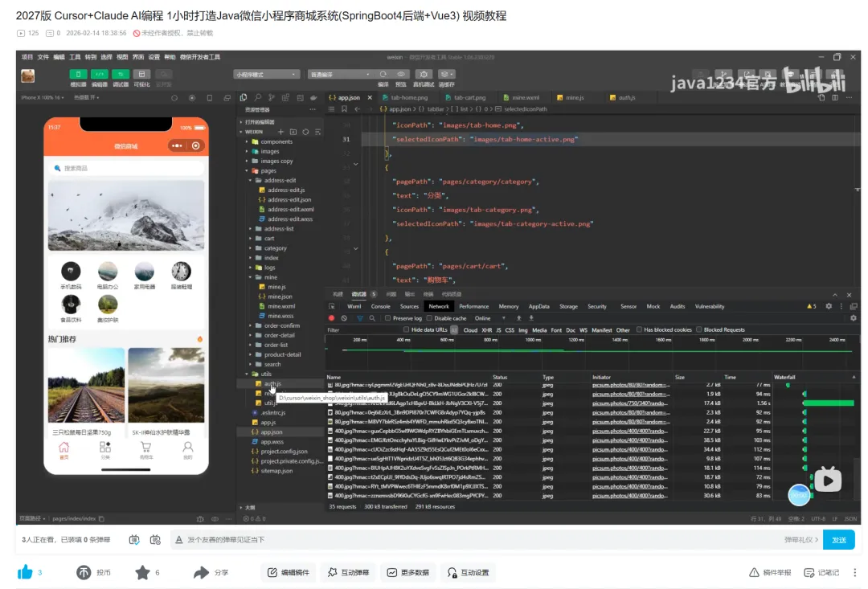Open the 热重载 hot reload dropdown
The height and width of the screenshot is (589, 868).
pyautogui.click(x=86, y=97)
